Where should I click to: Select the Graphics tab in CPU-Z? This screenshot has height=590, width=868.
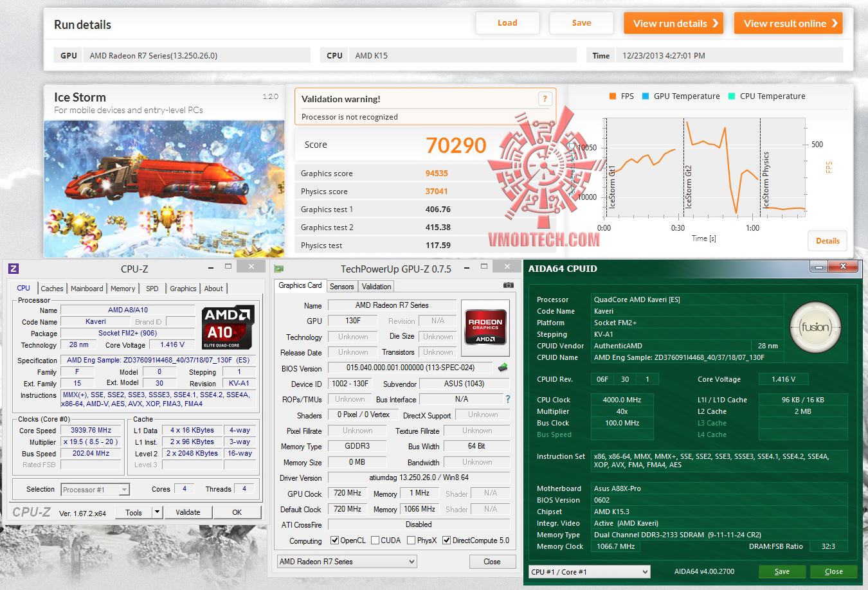183,289
